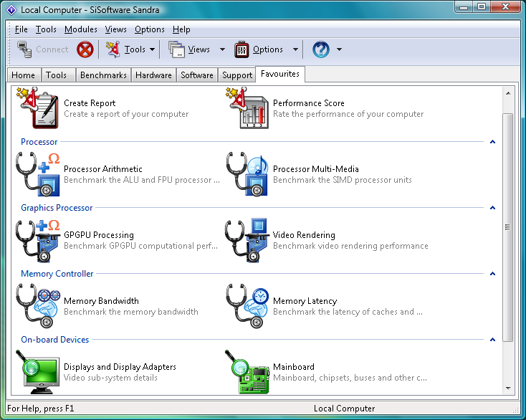Screen dimensions: 526x420
Task: Open the Options menu in menu bar
Action: coord(150,29)
